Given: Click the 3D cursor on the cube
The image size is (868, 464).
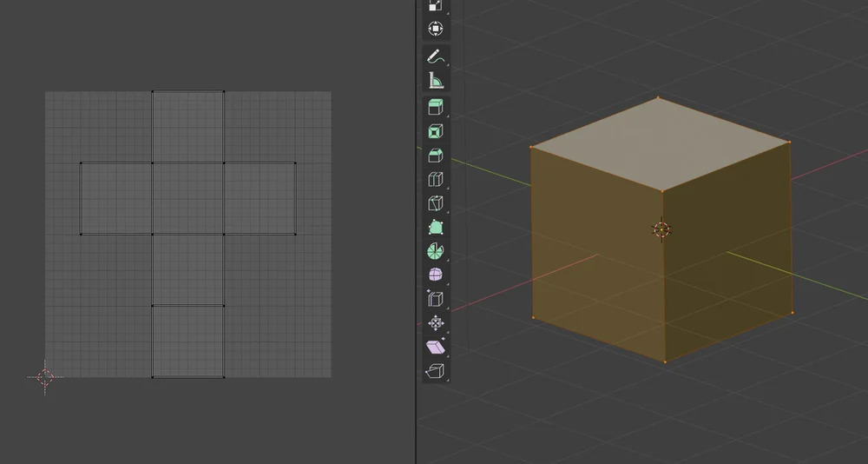Looking at the screenshot, I should 661,229.
